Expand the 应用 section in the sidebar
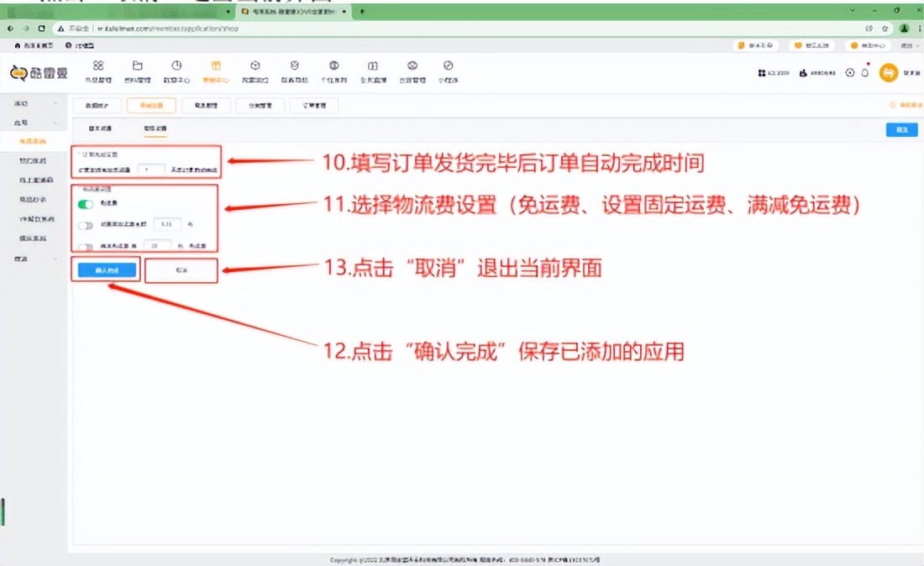Image resolution: width=924 pixels, height=566 pixels. [x=20, y=122]
